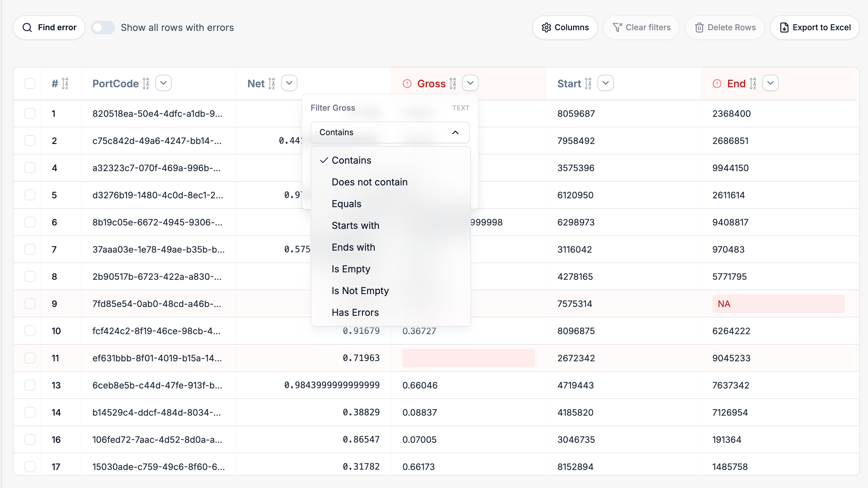Select 'Has Errors' from filter list

[355, 312]
